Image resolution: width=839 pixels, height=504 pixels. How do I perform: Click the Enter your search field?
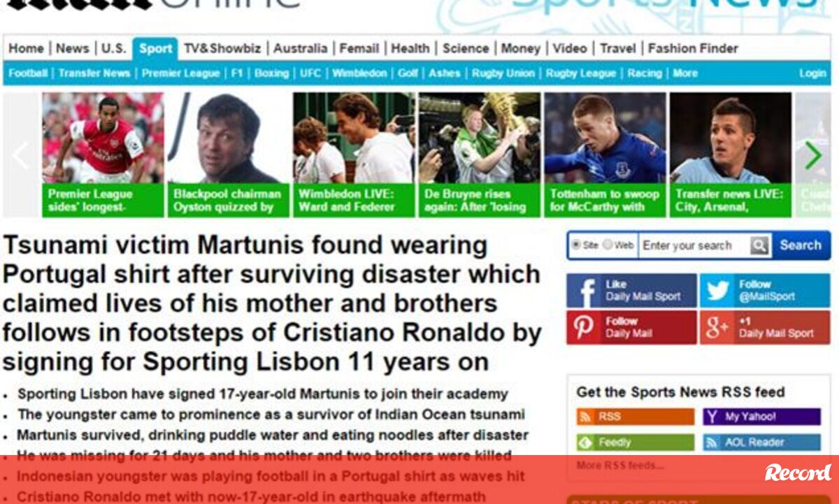click(694, 245)
